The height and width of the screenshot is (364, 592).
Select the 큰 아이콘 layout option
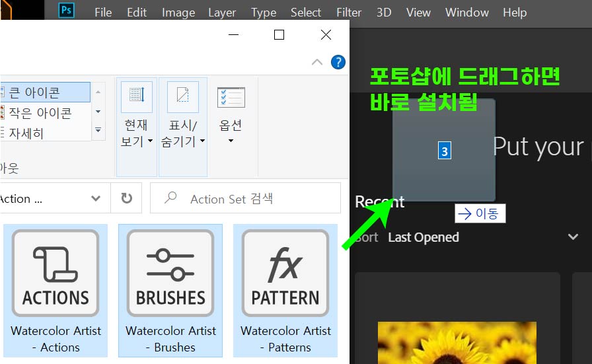[x=45, y=92]
